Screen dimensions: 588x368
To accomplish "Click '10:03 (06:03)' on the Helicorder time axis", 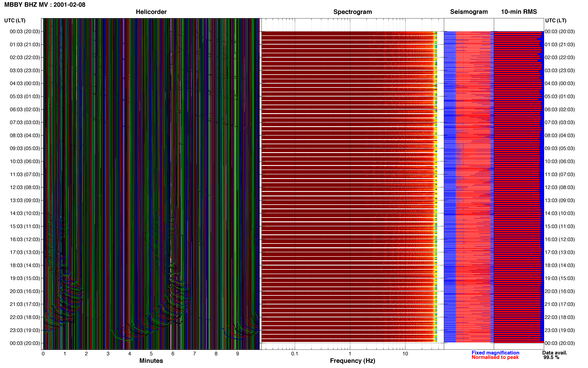I will pyautogui.click(x=25, y=161).
